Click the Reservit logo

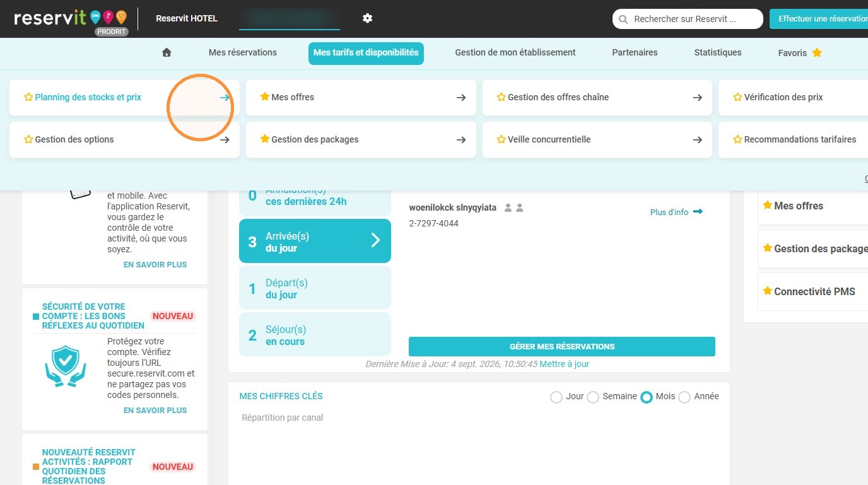click(70, 19)
